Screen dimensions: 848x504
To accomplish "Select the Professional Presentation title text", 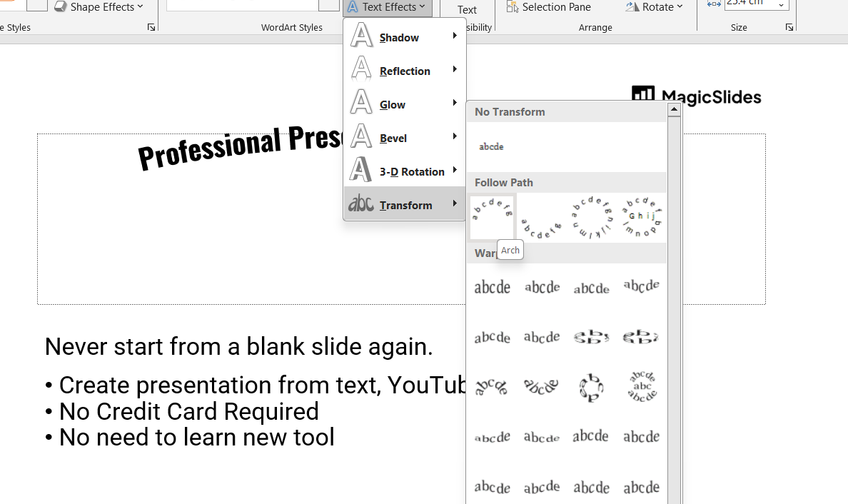I will 240,147.
